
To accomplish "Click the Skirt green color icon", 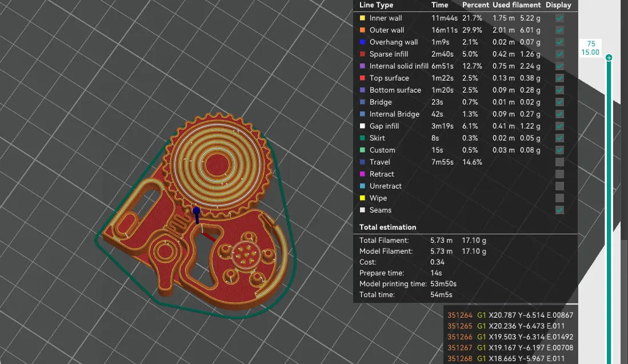I will coord(362,138).
